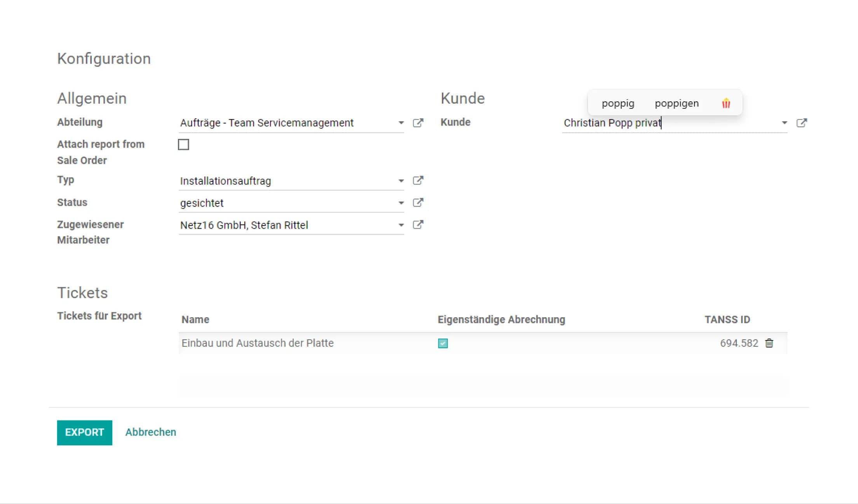This screenshot has height=504, width=858.
Task: Select the 'Einbau und Austausch der Platte' row
Action: click(257, 343)
